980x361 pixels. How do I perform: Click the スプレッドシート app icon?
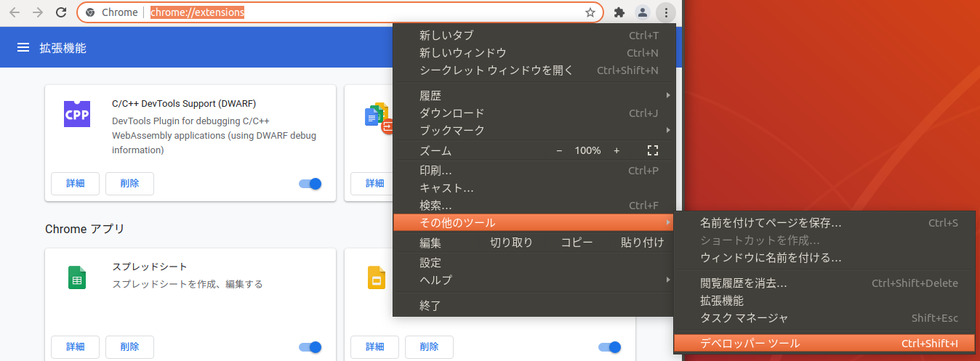pyautogui.click(x=77, y=277)
